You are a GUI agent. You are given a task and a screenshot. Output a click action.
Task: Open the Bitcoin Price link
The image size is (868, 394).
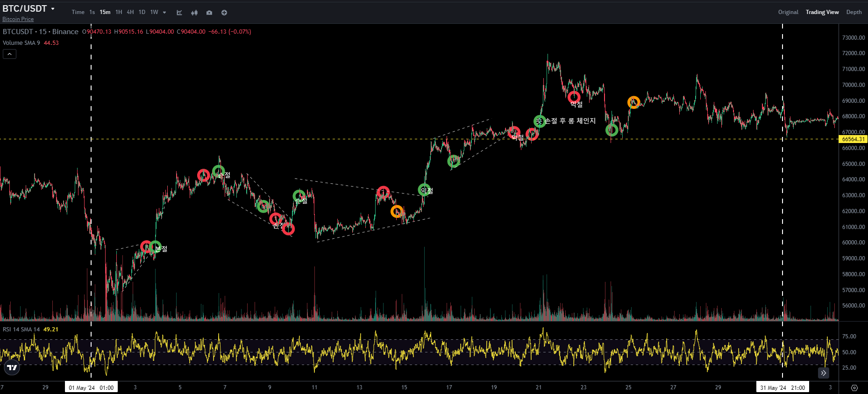pyautogui.click(x=18, y=19)
